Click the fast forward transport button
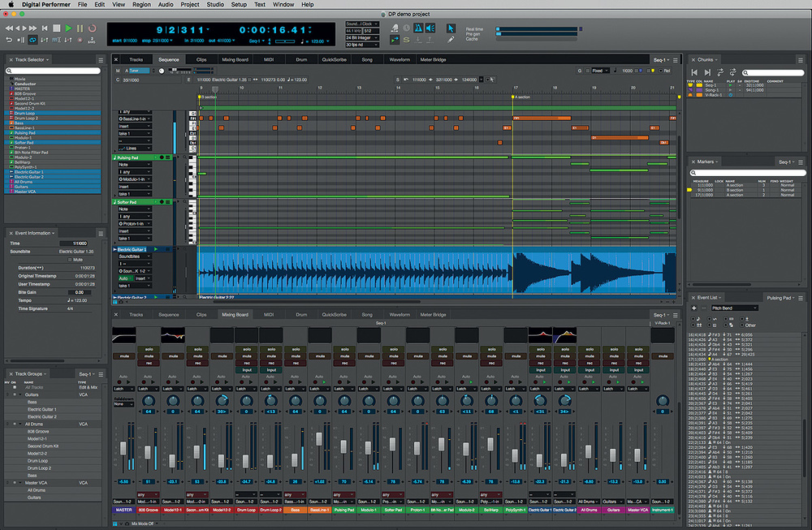812x530 pixels. tap(33, 28)
